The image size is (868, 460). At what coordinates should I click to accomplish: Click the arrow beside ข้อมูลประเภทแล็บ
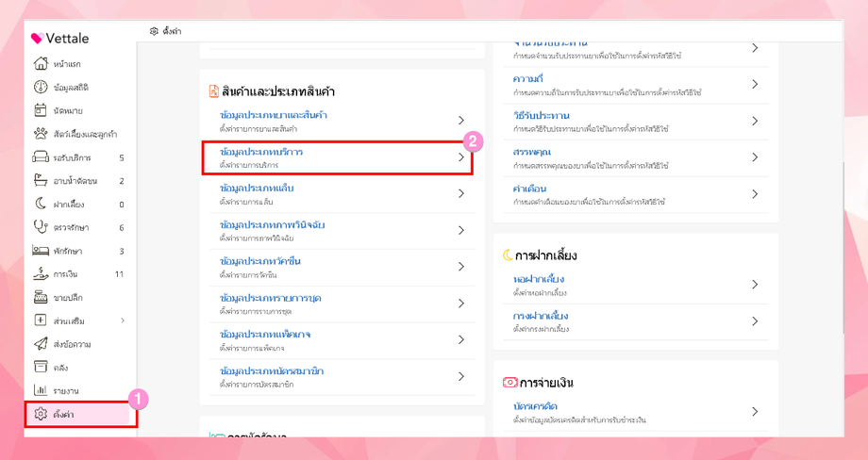pos(461,193)
